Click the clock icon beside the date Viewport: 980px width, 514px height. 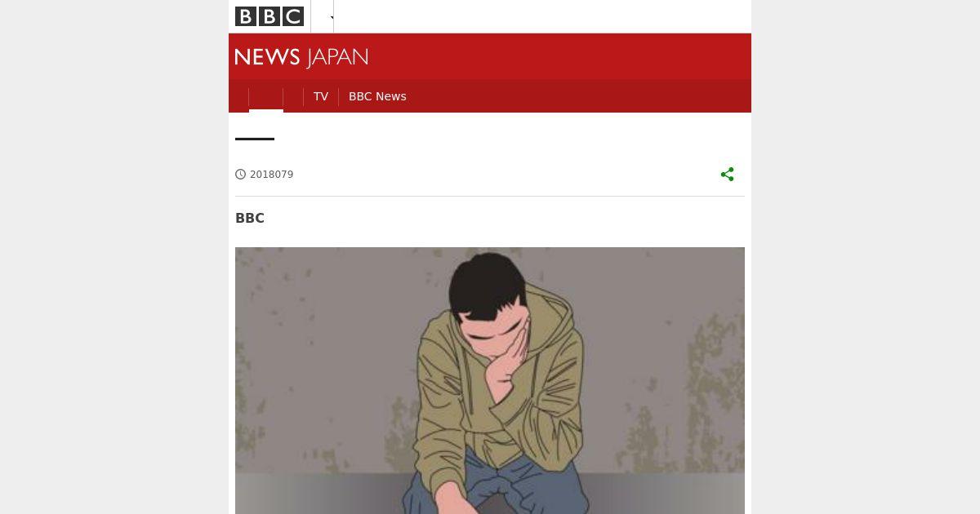pos(241,175)
